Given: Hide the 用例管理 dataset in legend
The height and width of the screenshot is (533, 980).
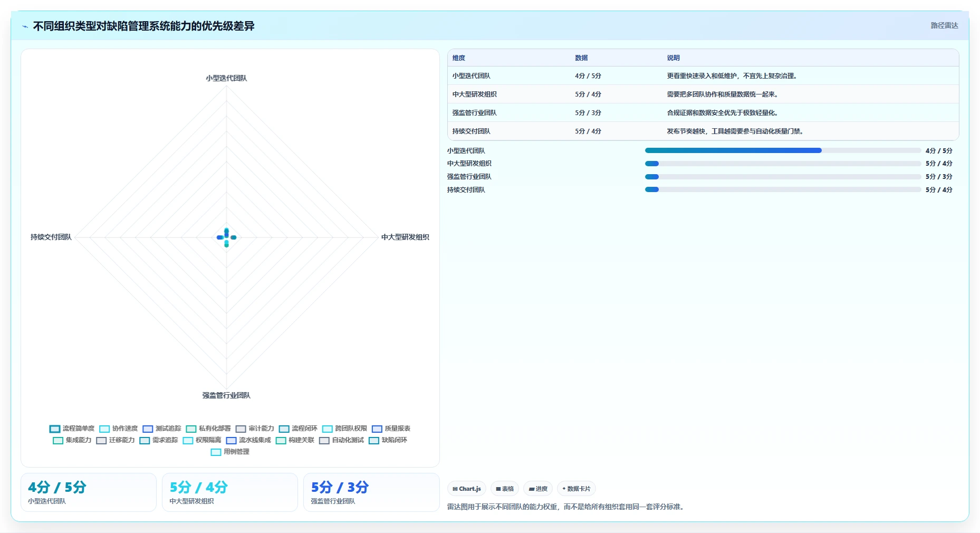Looking at the screenshot, I should point(230,452).
